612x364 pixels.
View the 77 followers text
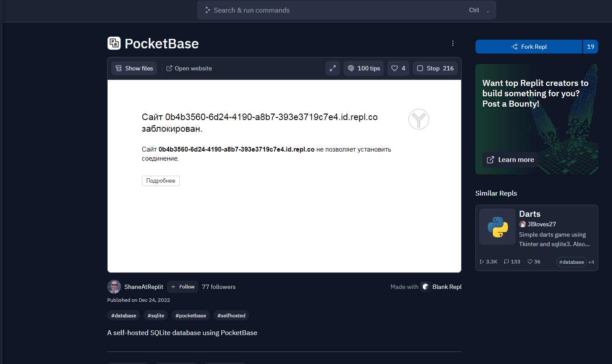point(219,287)
